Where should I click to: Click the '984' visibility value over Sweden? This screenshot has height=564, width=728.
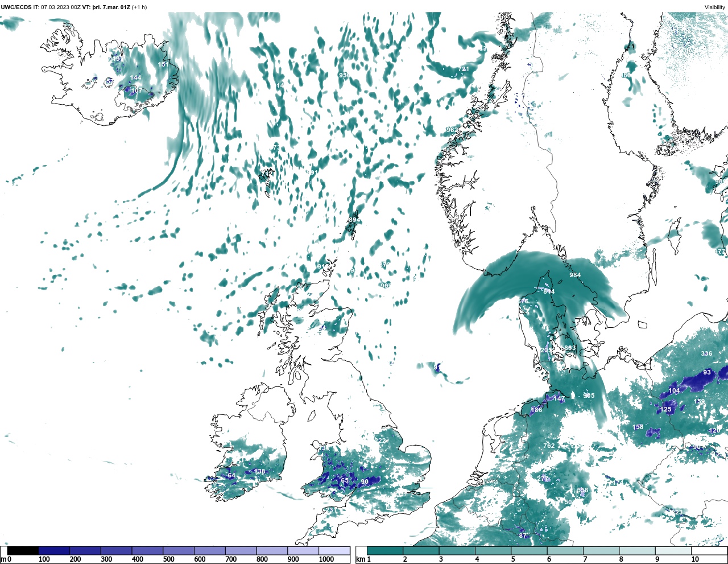(x=575, y=275)
